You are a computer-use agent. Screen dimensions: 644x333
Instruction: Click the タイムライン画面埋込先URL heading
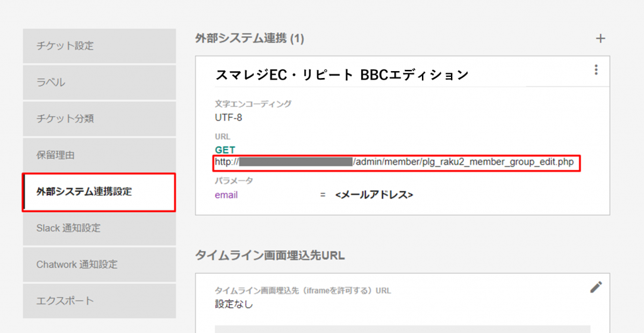(x=270, y=255)
